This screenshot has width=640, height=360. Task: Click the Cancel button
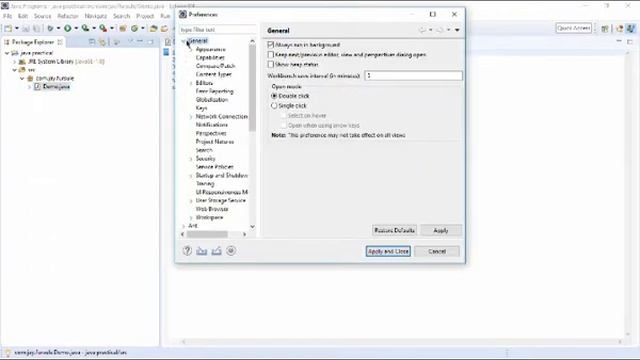coord(437,251)
